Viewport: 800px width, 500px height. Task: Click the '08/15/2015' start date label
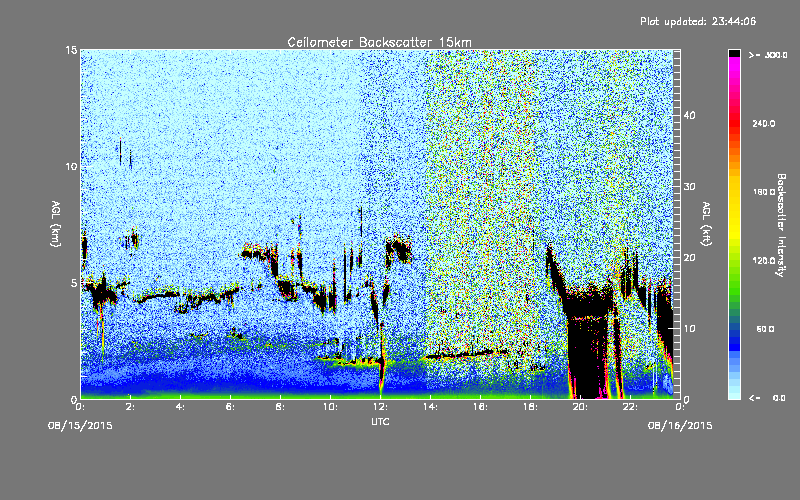80,426
